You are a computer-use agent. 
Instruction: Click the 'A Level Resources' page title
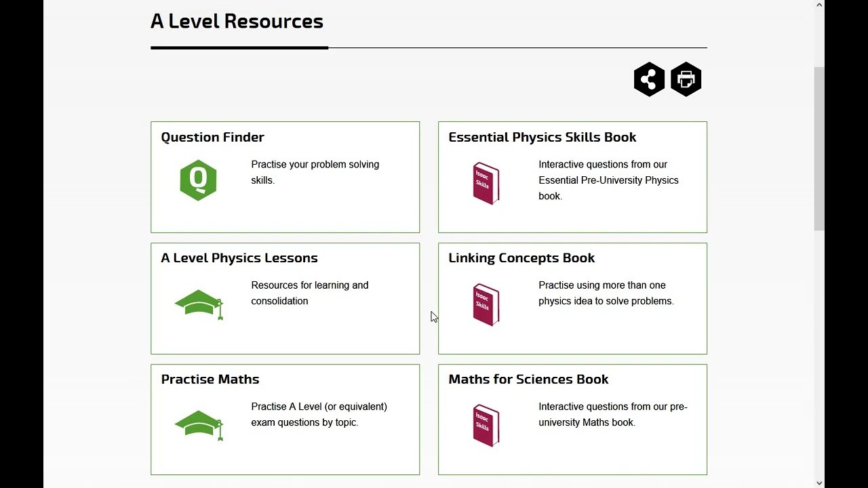tap(237, 21)
